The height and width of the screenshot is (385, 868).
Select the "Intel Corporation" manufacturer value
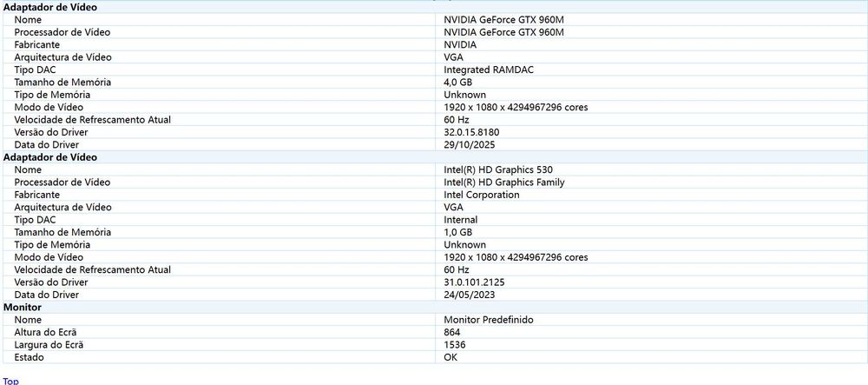pos(482,195)
